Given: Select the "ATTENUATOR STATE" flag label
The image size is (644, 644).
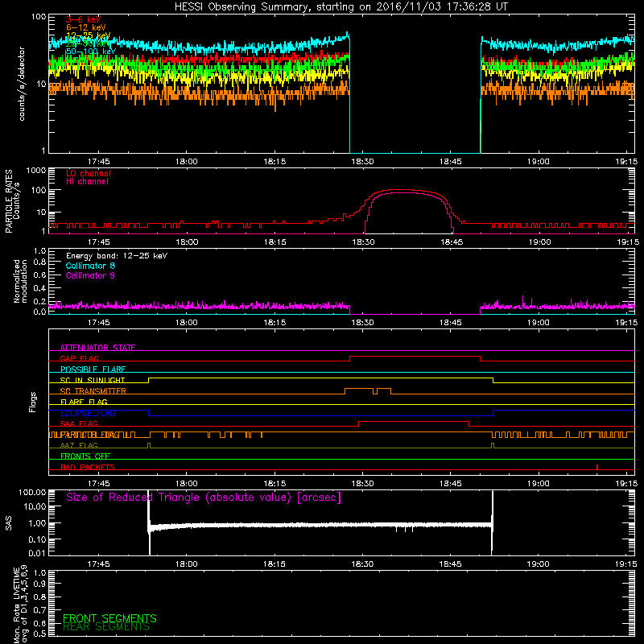Looking at the screenshot, I should (x=97, y=348).
